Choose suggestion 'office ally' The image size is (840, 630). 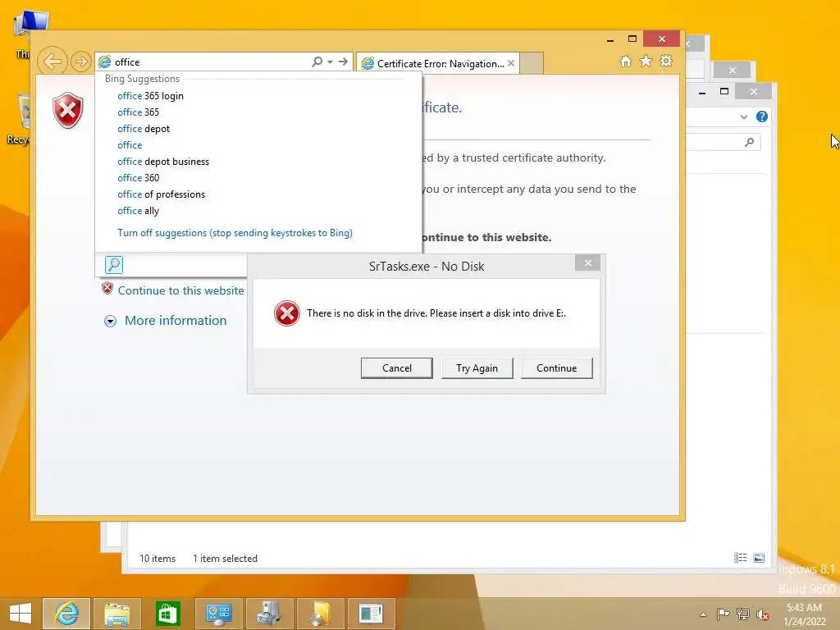point(138,211)
